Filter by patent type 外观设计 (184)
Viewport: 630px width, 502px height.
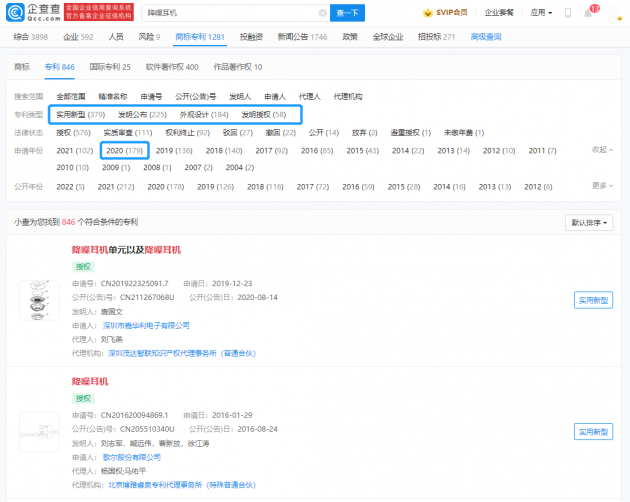point(204,115)
